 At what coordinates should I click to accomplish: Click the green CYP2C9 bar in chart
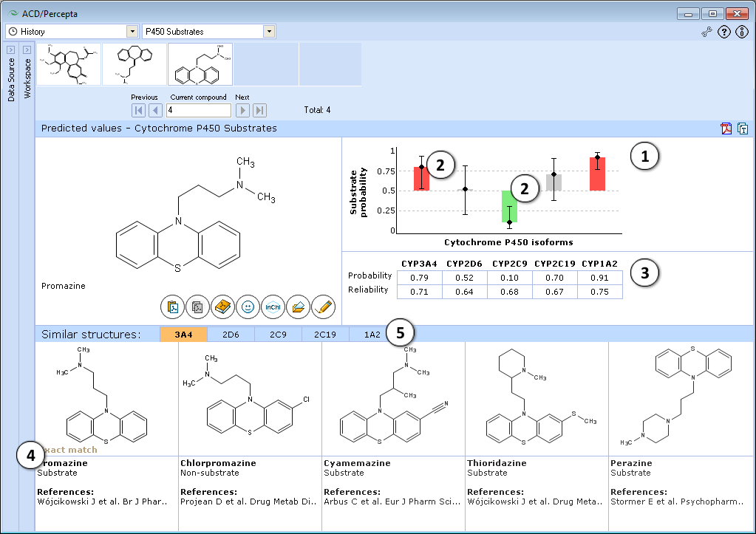click(x=509, y=206)
